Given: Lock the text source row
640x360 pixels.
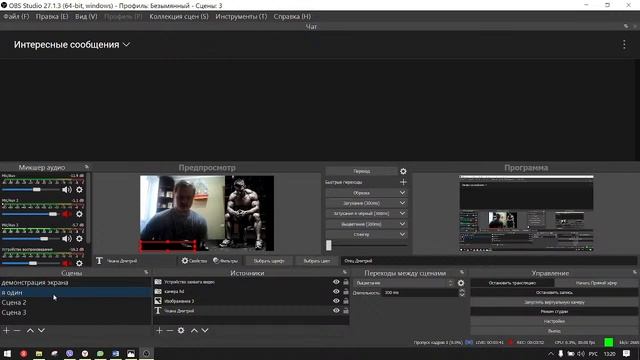Looking at the screenshot, I should (346, 311).
